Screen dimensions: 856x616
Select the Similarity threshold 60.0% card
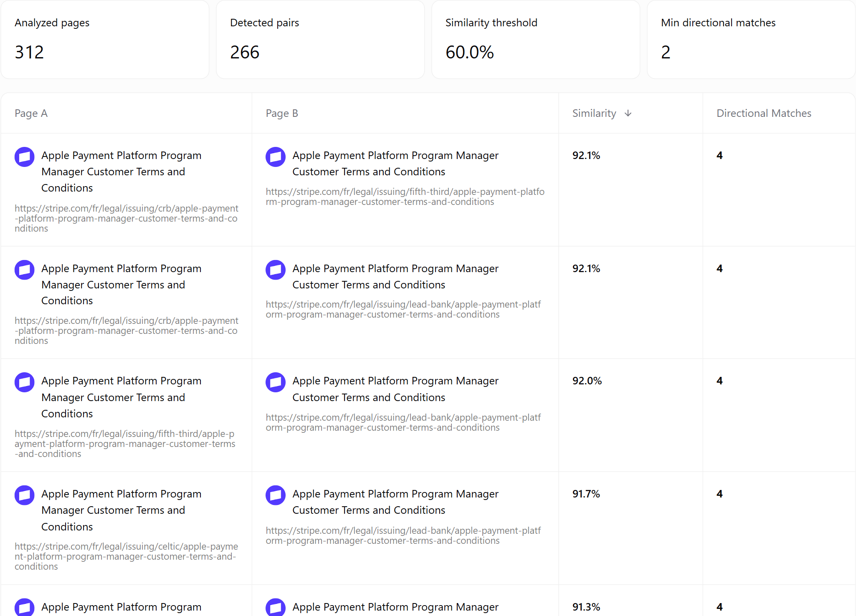pos(536,40)
